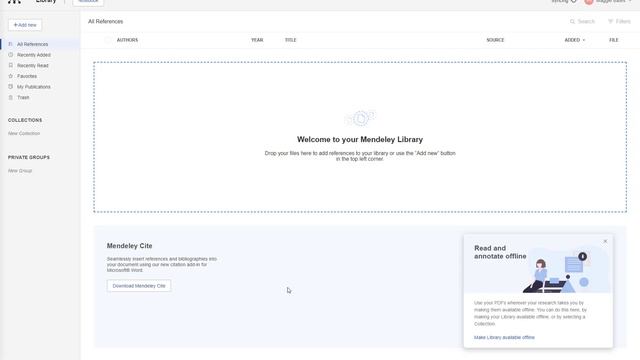Create a New Collection
640x360 pixels.
click(24, 133)
